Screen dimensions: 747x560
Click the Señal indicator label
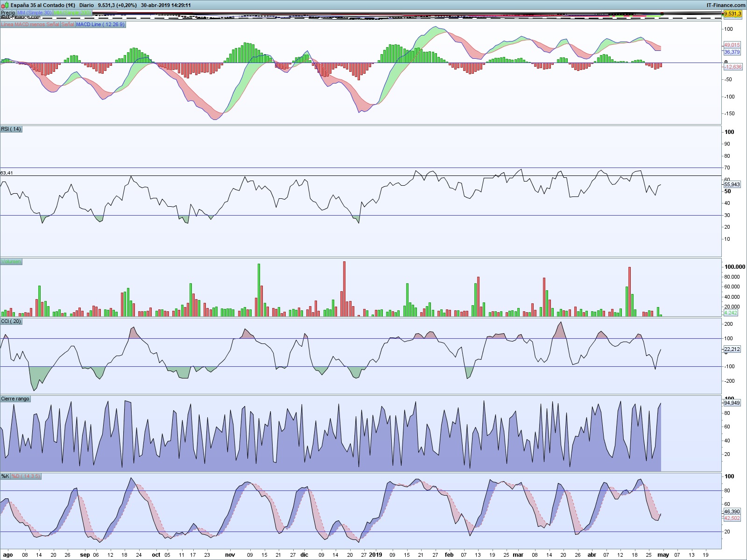(68, 24)
